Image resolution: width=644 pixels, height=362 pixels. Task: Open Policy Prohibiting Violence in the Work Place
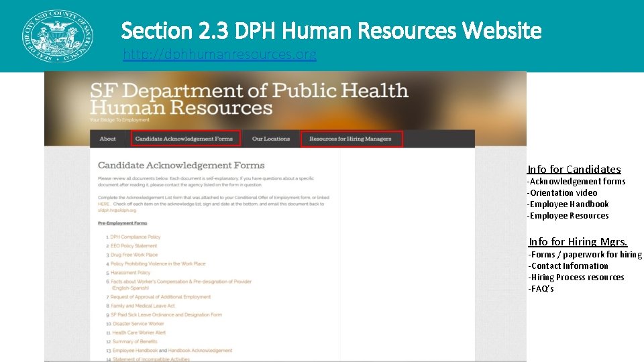pos(158,264)
